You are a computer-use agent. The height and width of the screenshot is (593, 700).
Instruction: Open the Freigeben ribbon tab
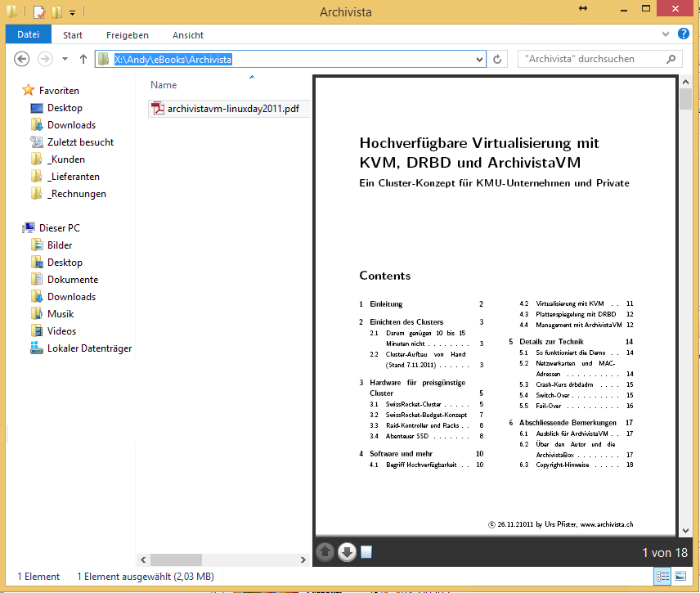[127, 35]
